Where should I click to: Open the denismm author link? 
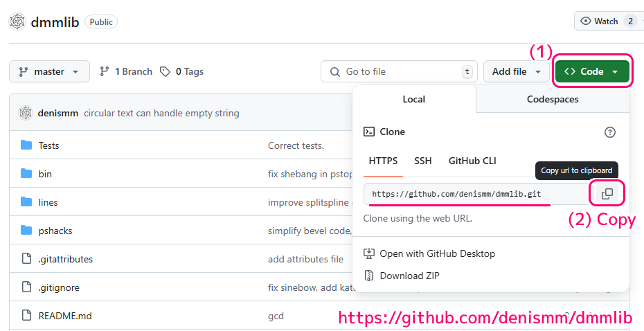pyautogui.click(x=58, y=113)
